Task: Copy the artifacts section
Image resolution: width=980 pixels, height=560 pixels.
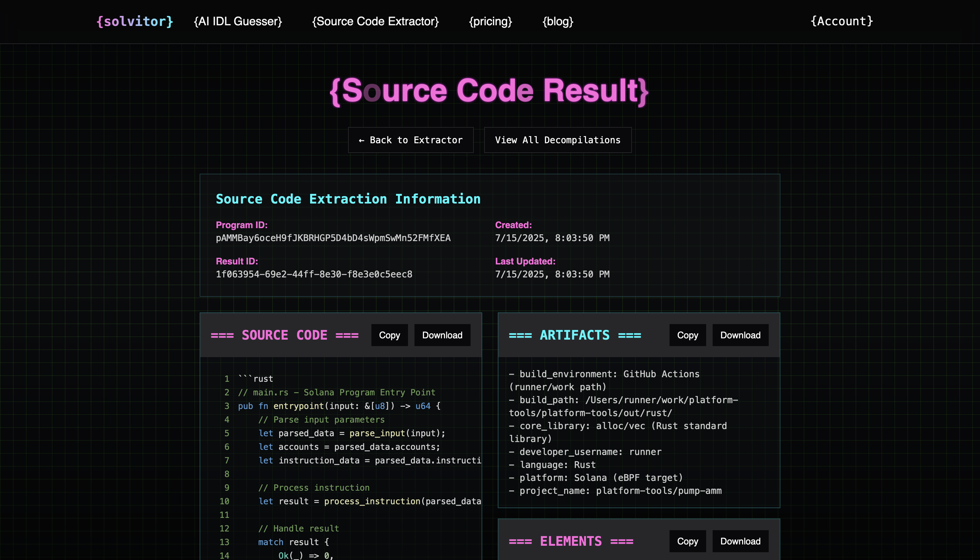Action: [x=687, y=335]
